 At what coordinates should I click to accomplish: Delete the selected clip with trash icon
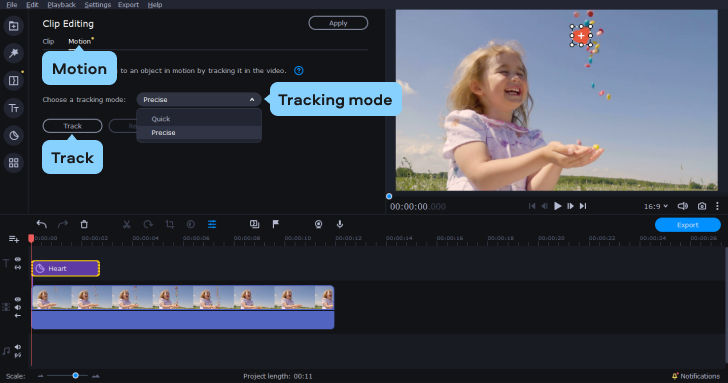coord(84,224)
